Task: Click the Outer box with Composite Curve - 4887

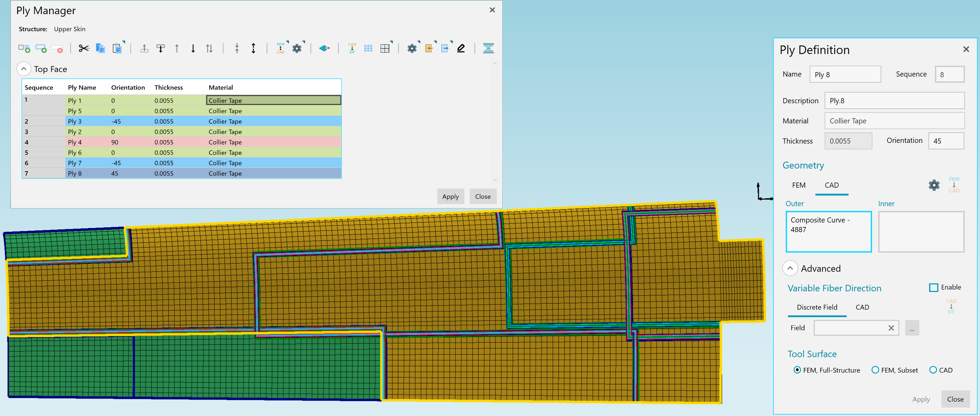Action: [x=829, y=232]
